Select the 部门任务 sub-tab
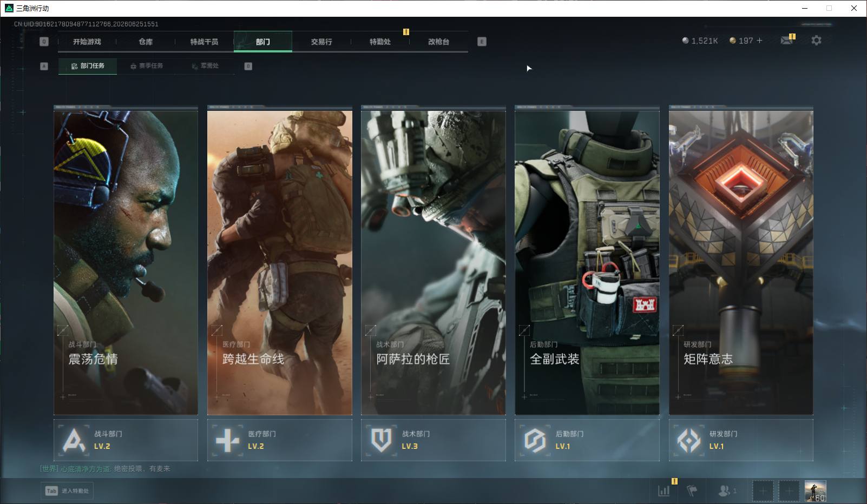The height and width of the screenshot is (504, 867). point(88,66)
